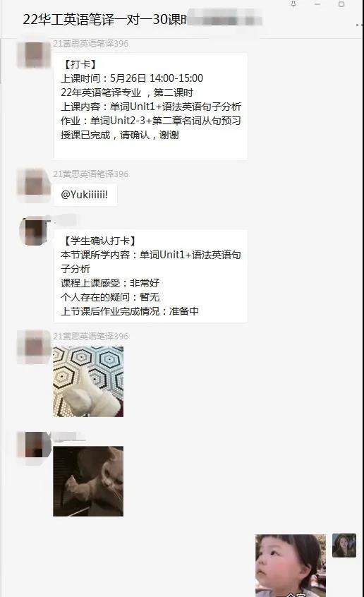The width and height of the screenshot is (364, 597).
Task: Click the @Yukiiiiii! mention message
Action: (85, 195)
